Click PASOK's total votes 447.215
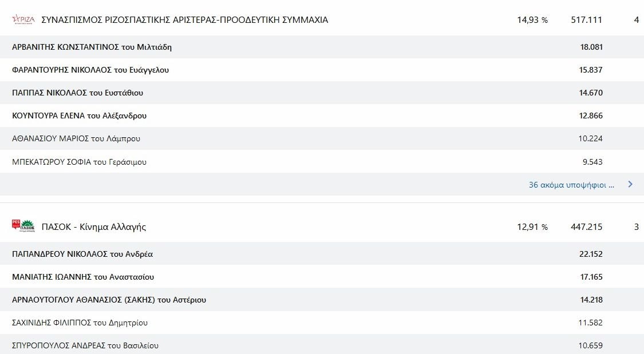 (x=586, y=227)
